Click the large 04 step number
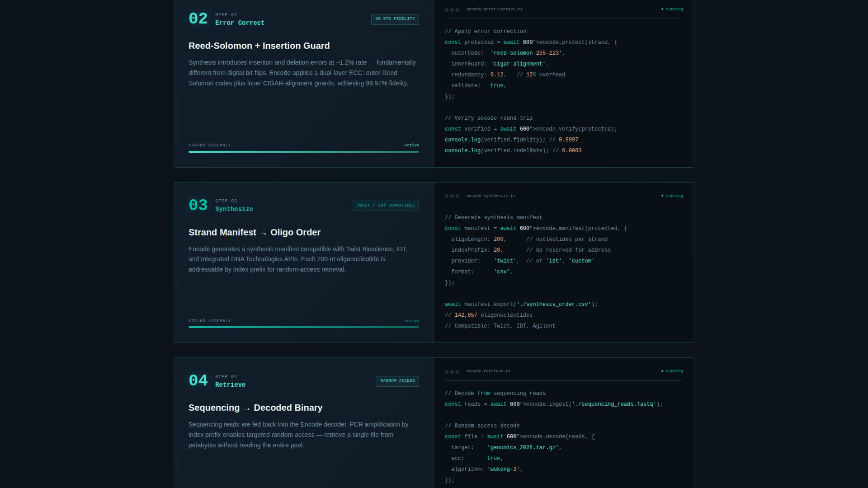The width and height of the screenshot is (868, 488). 198,381
